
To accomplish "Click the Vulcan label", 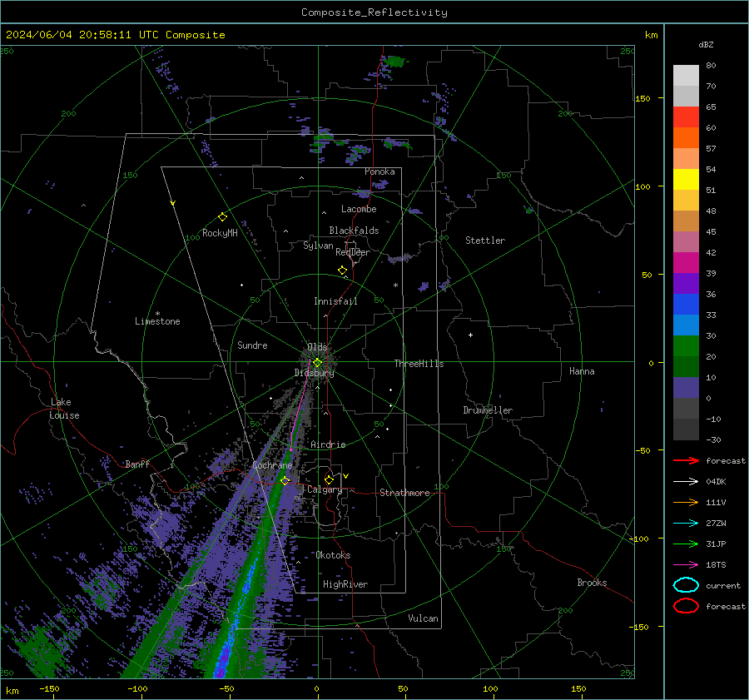I will pyautogui.click(x=423, y=618).
